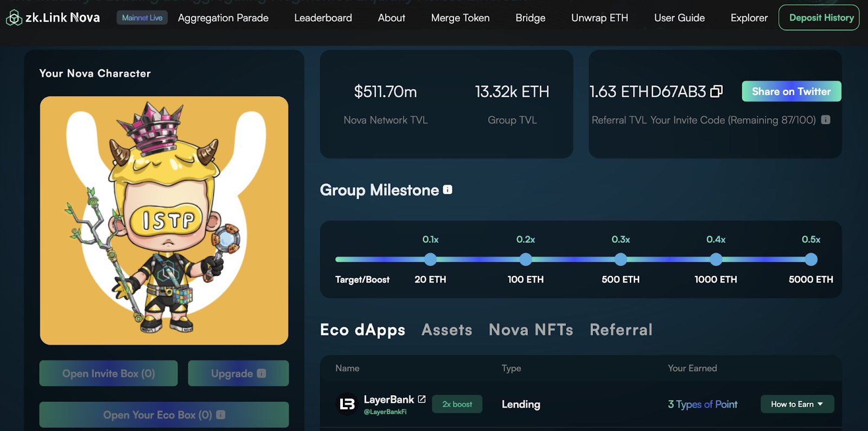Screen dimensions: 868x431
Task: Click the $511.70m Nova Network TVL value
Action: coord(385,92)
